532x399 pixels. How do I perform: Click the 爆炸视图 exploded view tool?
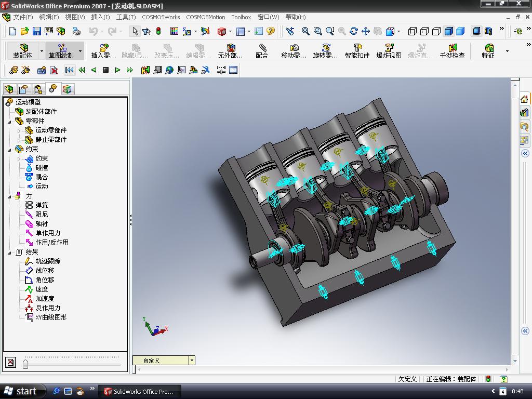[389, 51]
